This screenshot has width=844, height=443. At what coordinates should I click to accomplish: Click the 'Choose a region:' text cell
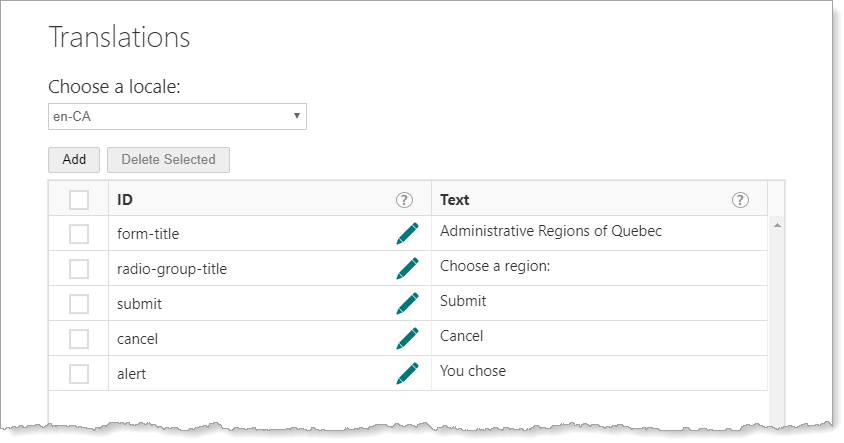495,266
